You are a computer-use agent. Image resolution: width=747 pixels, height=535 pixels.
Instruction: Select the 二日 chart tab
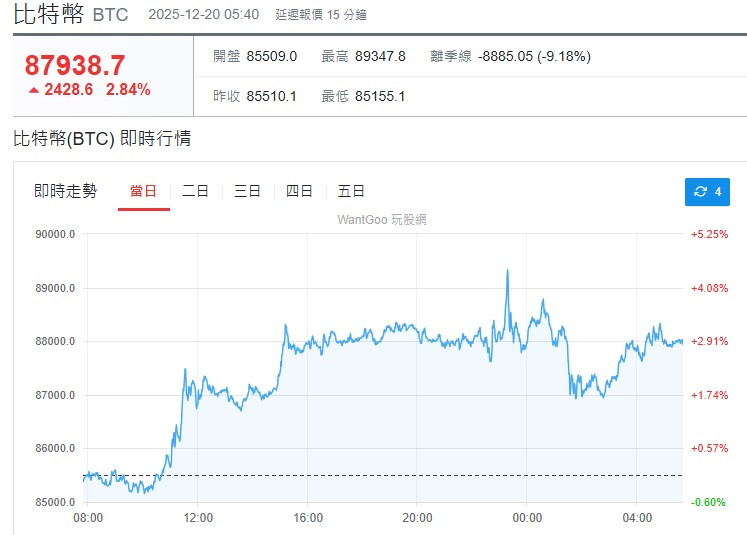[196, 191]
